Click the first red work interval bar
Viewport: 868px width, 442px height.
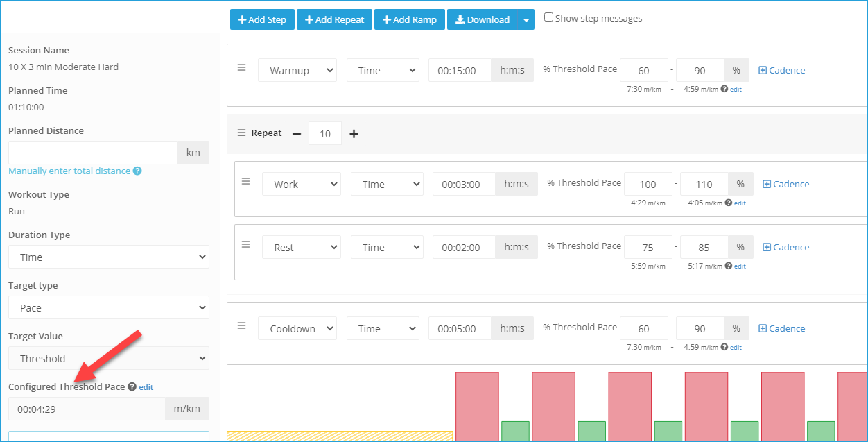[477, 406]
